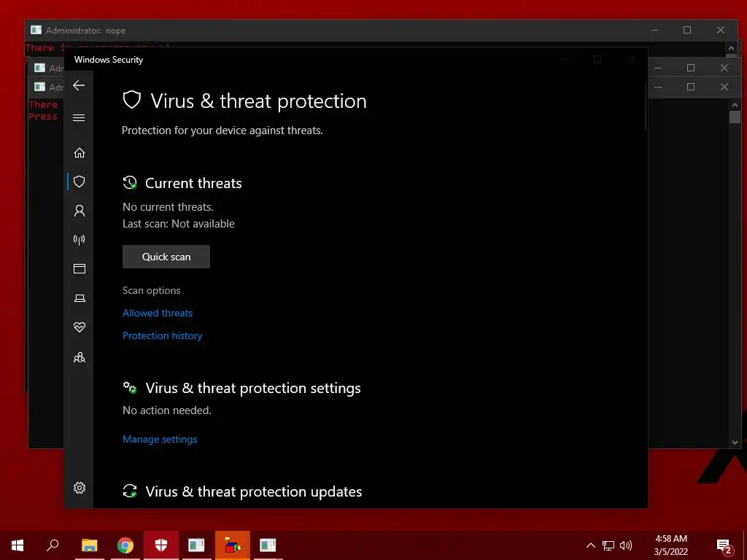Click the Windows Start button

click(x=18, y=545)
